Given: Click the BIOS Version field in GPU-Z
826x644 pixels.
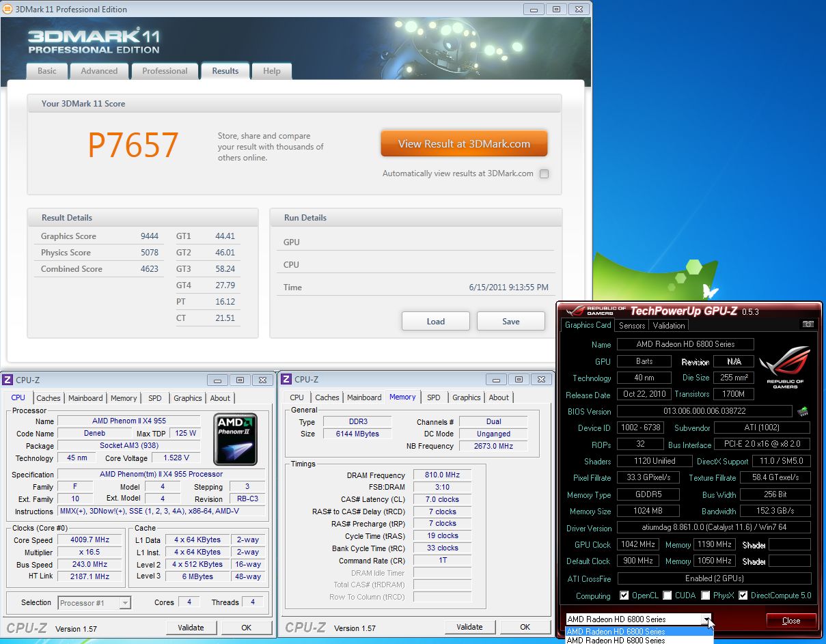Looking at the screenshot, I should click(704, 412).
